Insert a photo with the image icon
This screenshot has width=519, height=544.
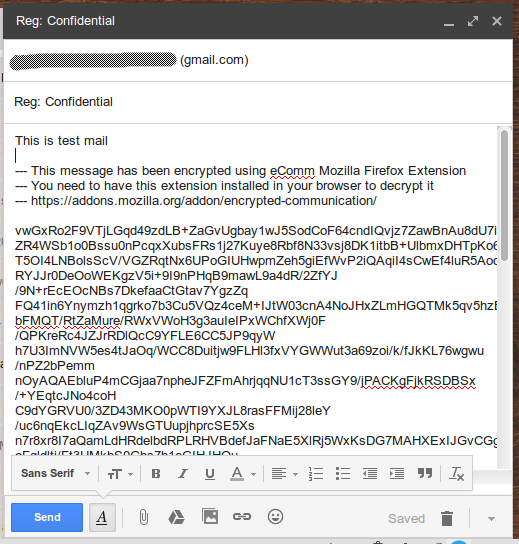click(x=210, y=516)
